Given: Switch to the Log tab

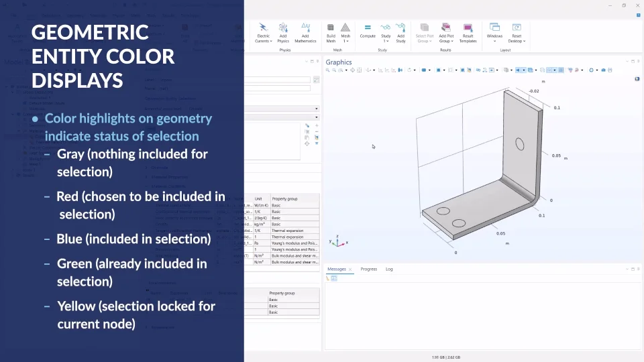Looking at the screenshot, I should click(x=389, y=269).
